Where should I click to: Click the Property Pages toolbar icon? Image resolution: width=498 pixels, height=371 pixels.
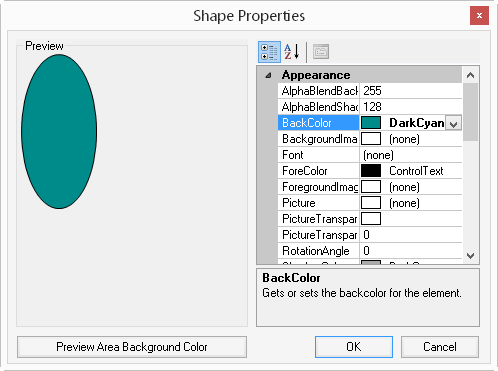(321, 52)
